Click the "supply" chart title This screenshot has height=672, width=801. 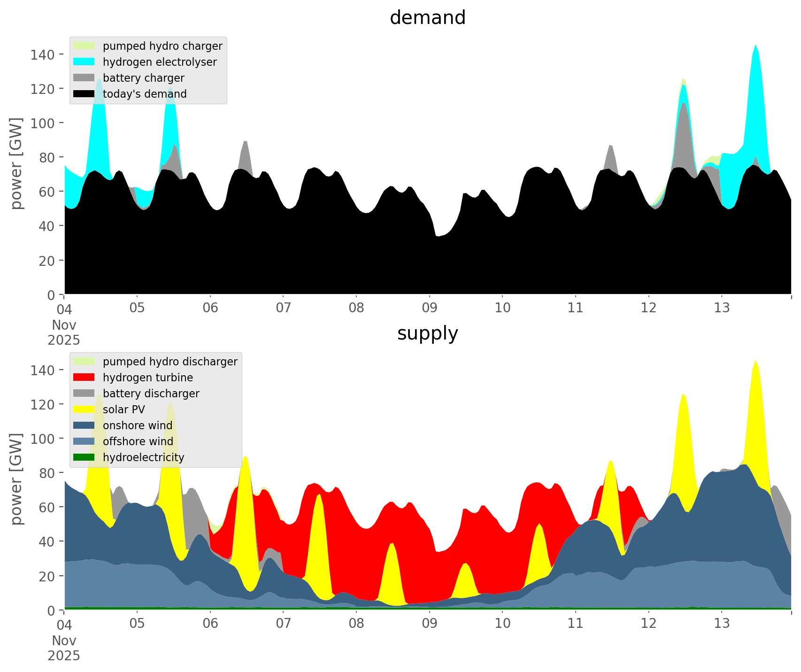(x=427, y=333)
